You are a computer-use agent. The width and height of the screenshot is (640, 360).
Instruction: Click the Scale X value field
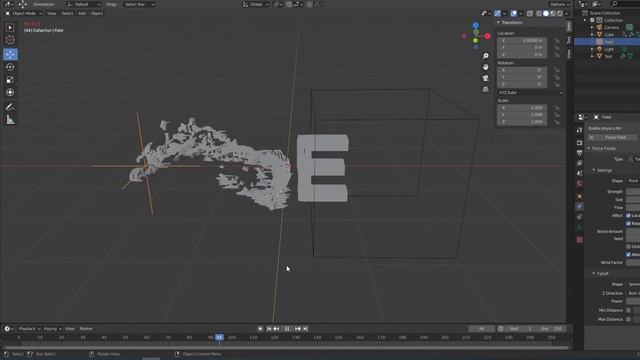(x=522, y=108)
